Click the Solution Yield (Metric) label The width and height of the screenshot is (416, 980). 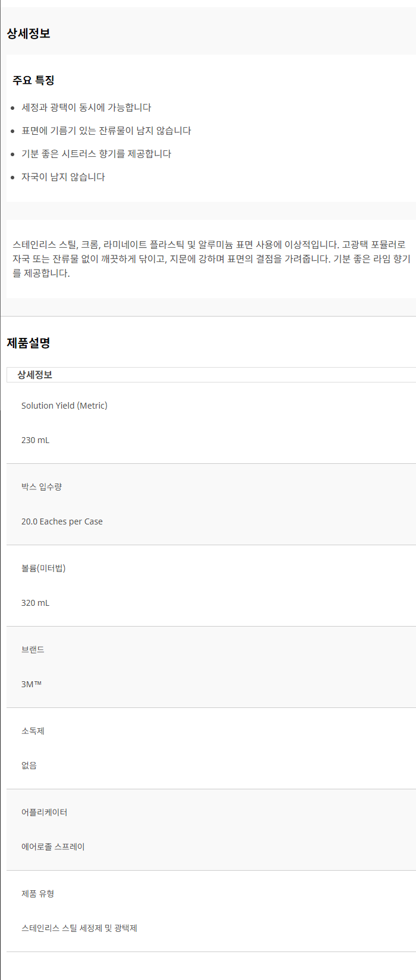click(64, 406)
